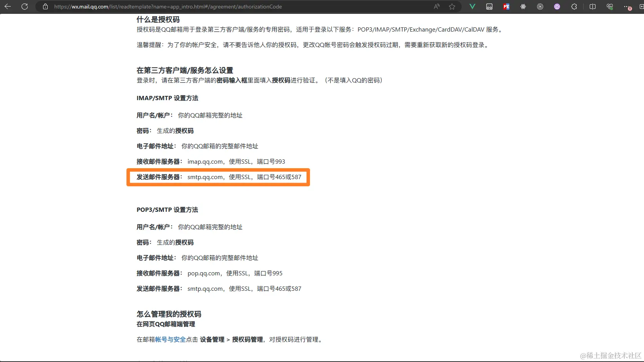644x362 pixels.
Task: Click the highlighted smtp.qq.com line under IMAP/SMTP
Action: (219, 177)
